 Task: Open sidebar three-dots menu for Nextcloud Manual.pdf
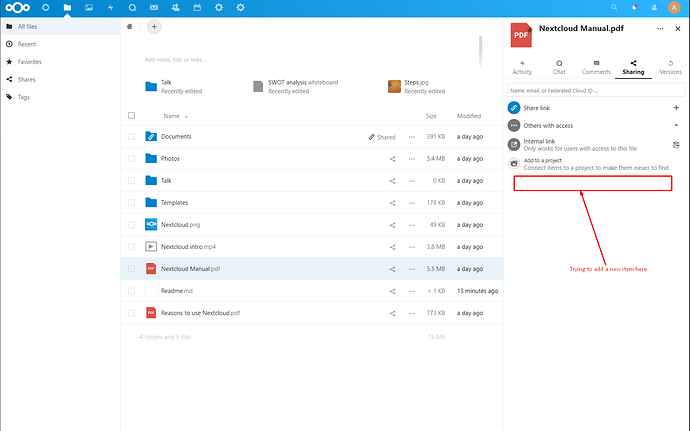(x=660, y=29)
